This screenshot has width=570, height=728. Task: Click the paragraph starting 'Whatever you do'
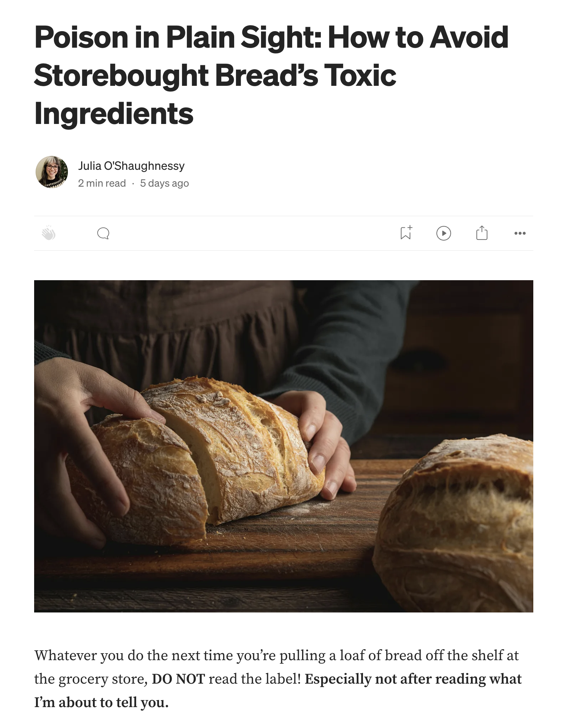[278, 679]
